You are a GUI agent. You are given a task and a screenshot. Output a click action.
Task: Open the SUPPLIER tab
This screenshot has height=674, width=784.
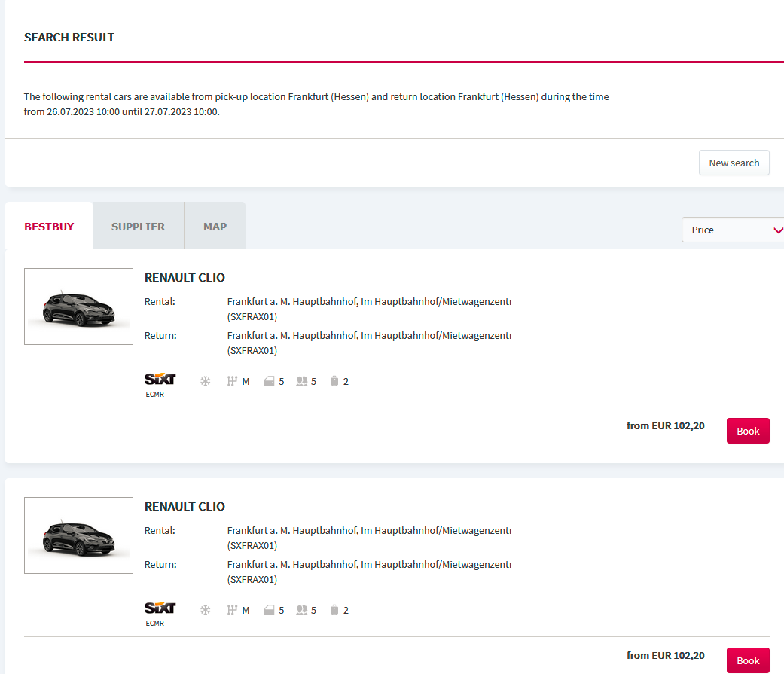138,227
